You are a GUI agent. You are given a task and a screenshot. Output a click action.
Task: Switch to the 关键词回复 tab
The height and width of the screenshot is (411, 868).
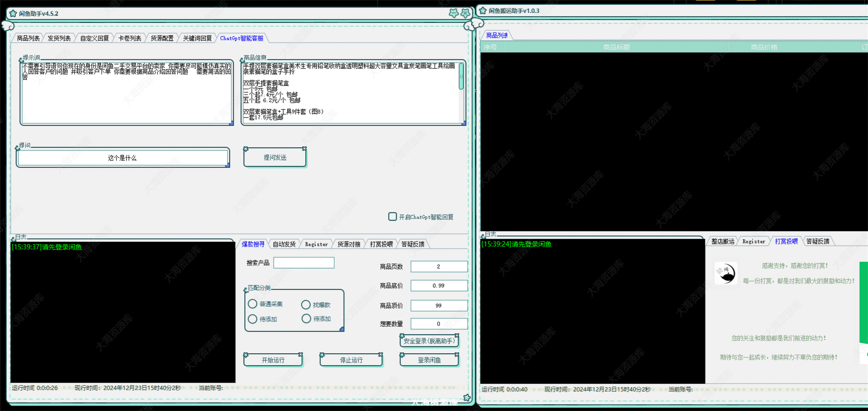pyautogui.click(x=197, y=38)
